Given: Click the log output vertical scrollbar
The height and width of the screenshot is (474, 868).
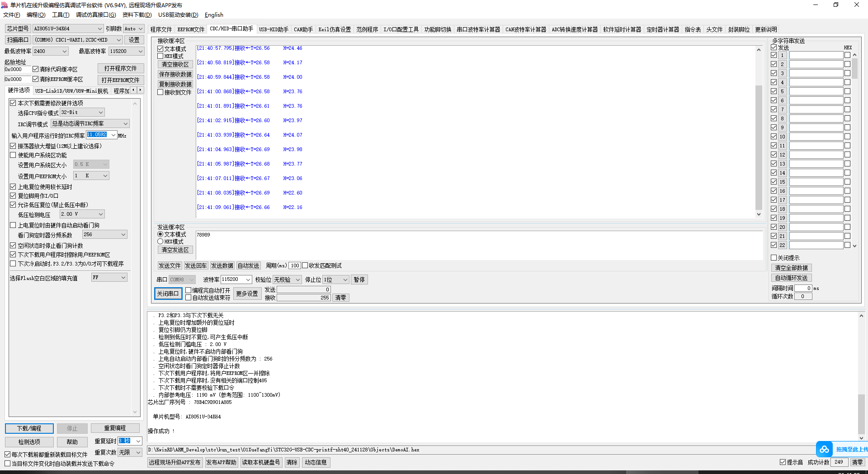Looking at the screenshot, I should pyautogui.click(x=861, y=376).
